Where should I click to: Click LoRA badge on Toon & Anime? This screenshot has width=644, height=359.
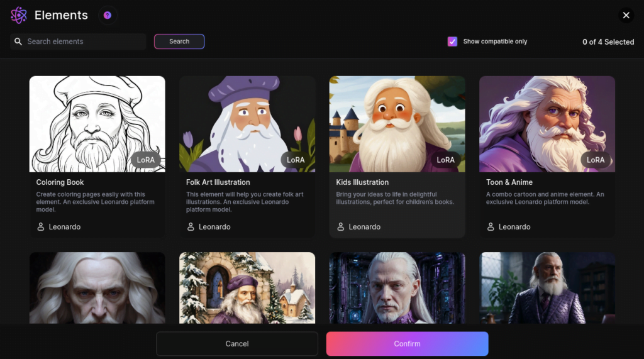596,160
